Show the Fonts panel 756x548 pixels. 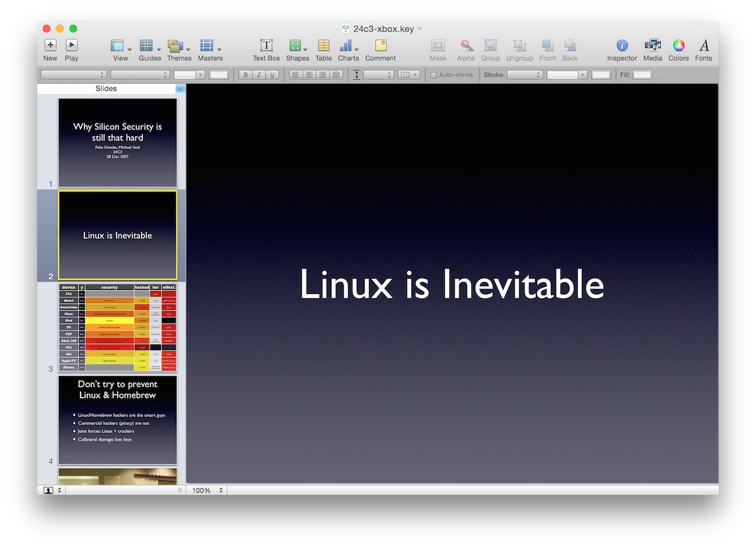pyautogui.click(x=703, y=46)
